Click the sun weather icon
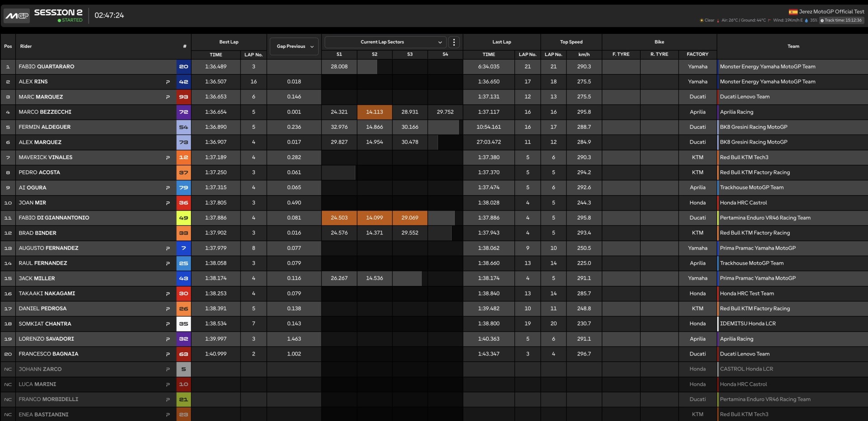Image resolution: width=868 pixels, height=421 pixels. [x=702, y=20]
